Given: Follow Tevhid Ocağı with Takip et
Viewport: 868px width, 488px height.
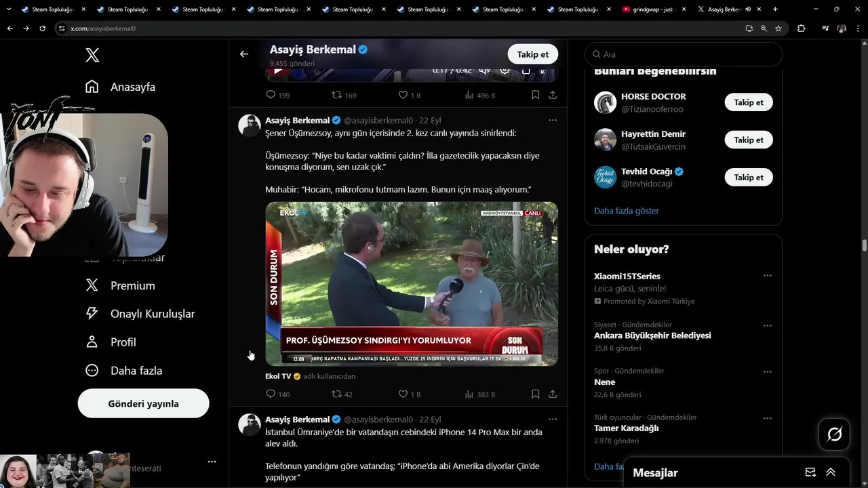Looking at the screenshot, I should pyautogui.click(x=749, y=177).
